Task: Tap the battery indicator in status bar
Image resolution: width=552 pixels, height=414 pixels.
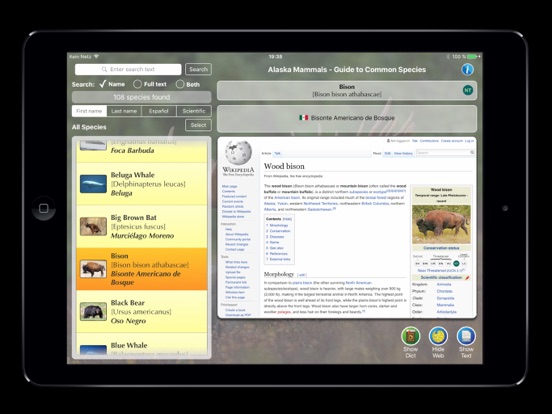Action: coord(472,56)
